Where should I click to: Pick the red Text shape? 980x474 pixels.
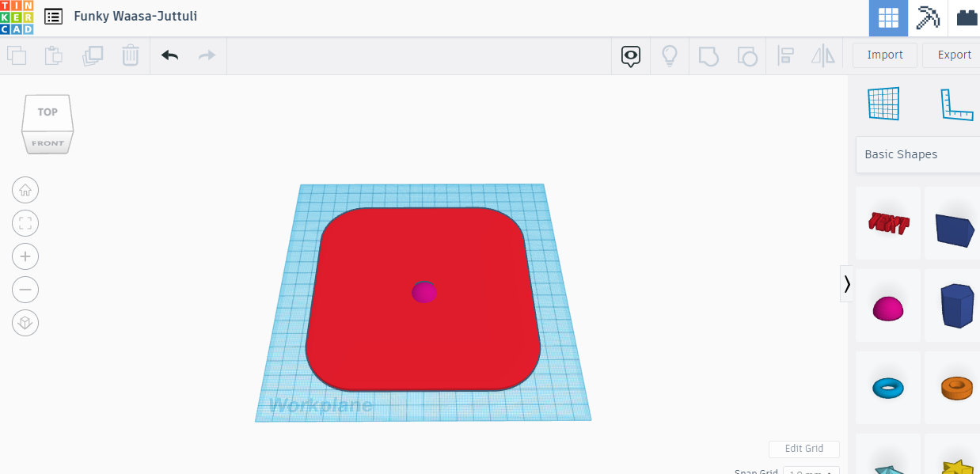888,223
